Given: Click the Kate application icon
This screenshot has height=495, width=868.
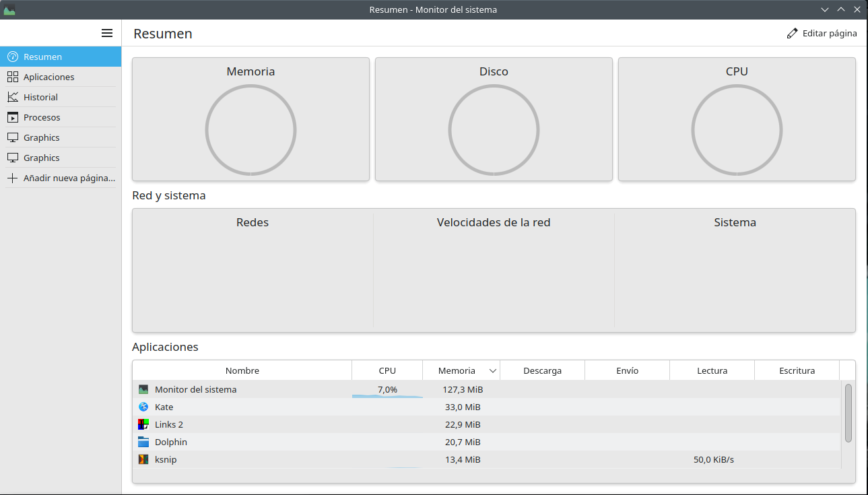Looking at the screenshot, I should (x=144, y=407).
